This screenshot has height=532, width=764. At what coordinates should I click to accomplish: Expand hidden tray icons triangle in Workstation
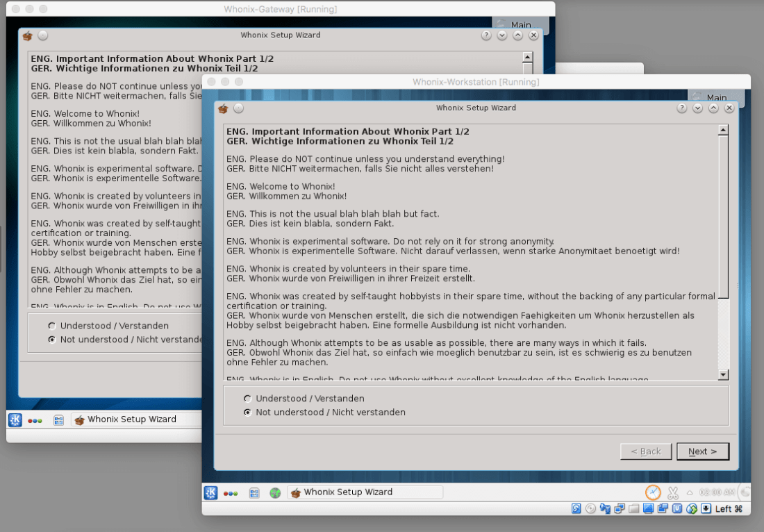click(690, 492)
